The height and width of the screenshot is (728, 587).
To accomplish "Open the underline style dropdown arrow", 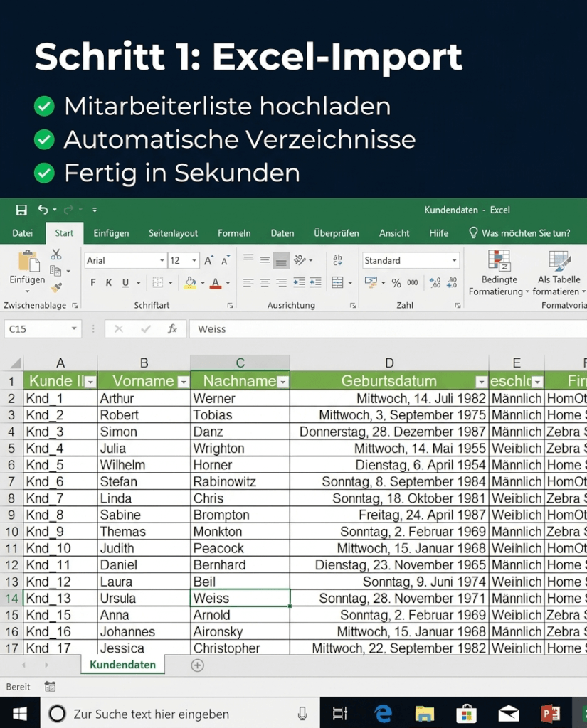I will pyautogui.click(x=138, y=283).
